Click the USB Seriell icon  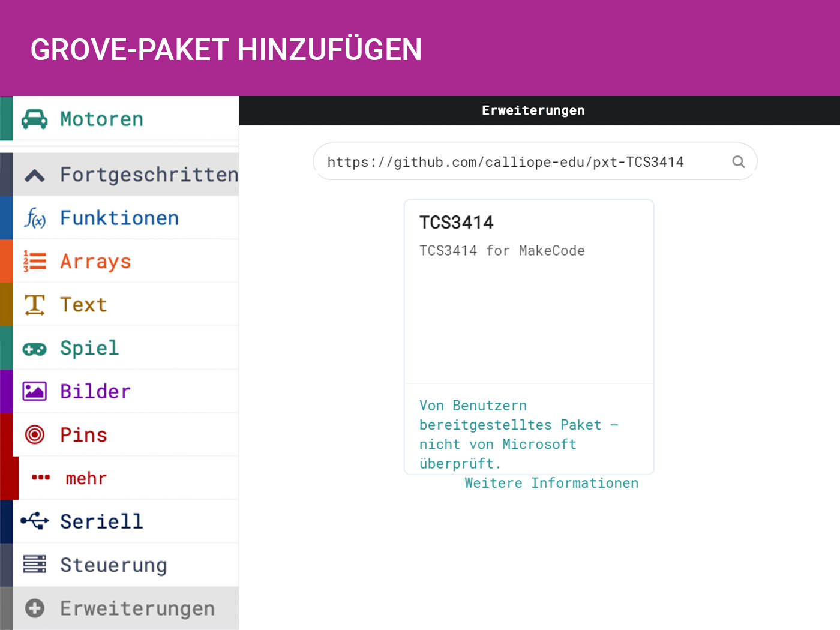tap(35, 521)
